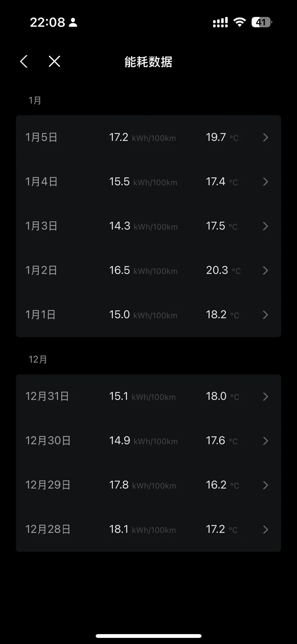Open details chevron for 1月4日
Viewport: 297px width, 644px height.
tap(266, 182)
